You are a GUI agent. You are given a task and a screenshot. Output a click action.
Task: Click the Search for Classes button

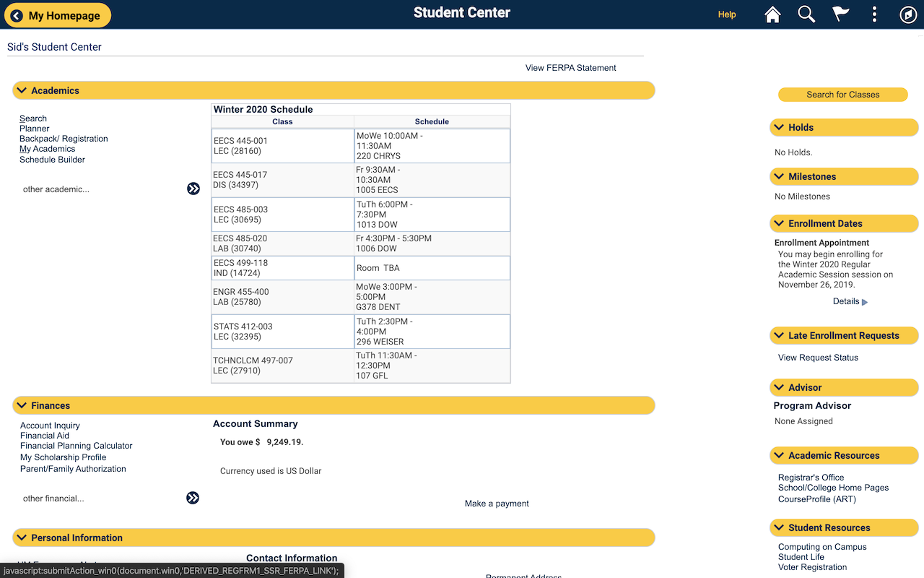tap(842, 95)
